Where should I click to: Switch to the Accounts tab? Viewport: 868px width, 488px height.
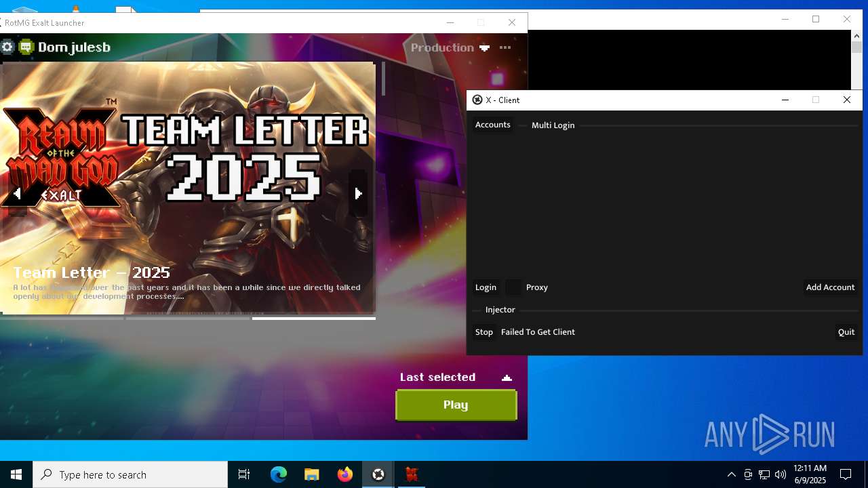point(493,125)
